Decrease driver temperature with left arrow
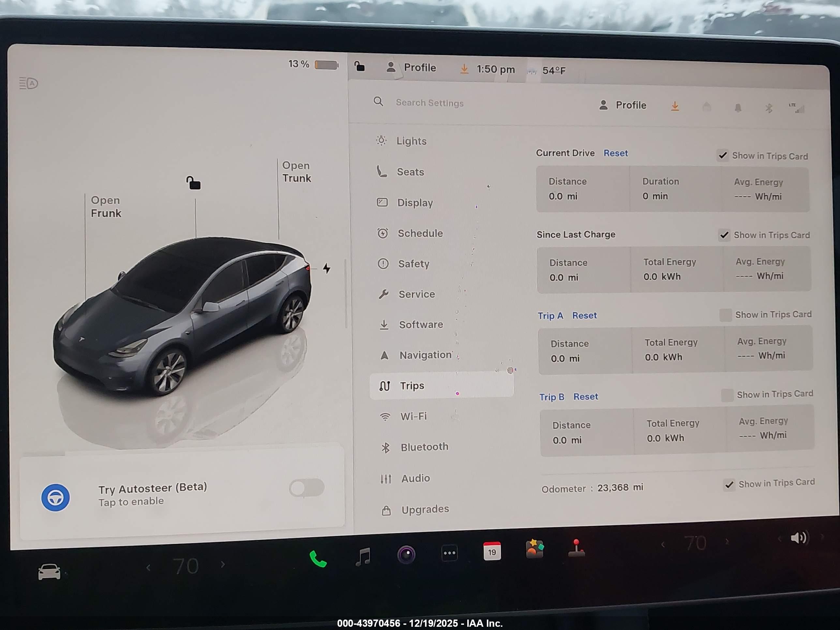 click(148, 568)
